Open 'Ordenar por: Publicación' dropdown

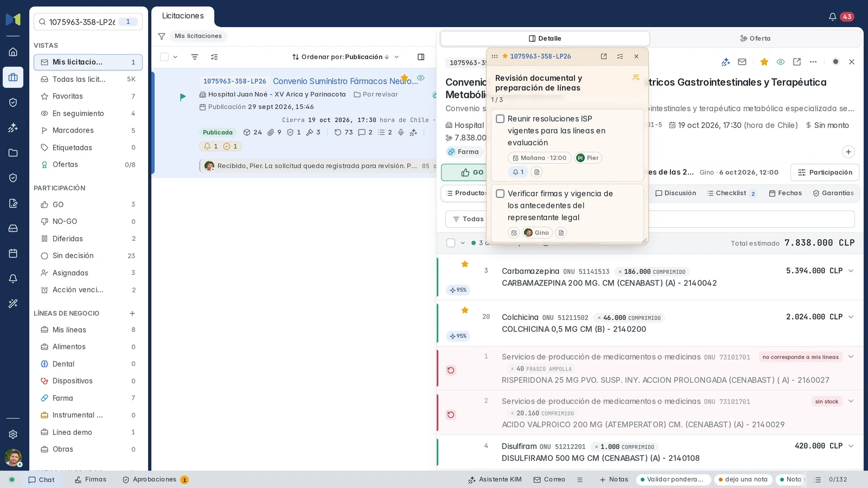click(346, 57)
